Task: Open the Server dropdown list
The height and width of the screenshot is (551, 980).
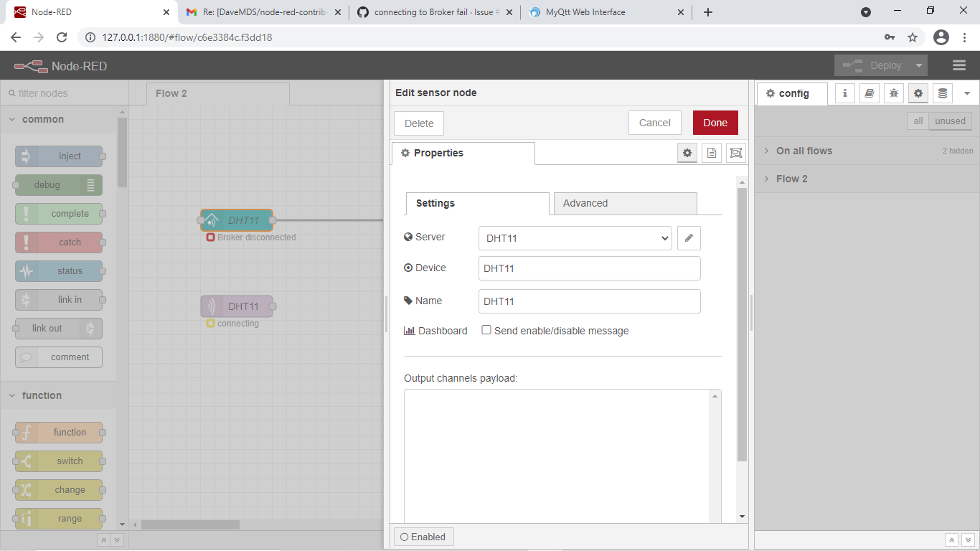Action: (x=574, y=237)
